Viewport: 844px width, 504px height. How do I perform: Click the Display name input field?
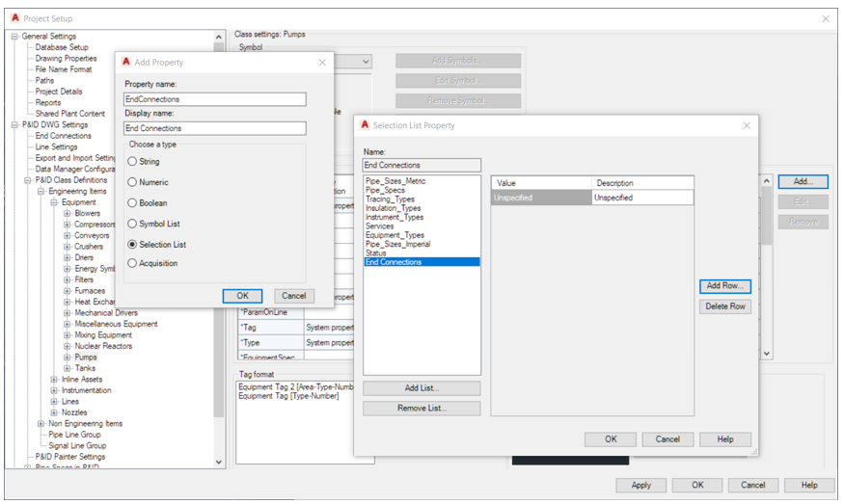215,128
